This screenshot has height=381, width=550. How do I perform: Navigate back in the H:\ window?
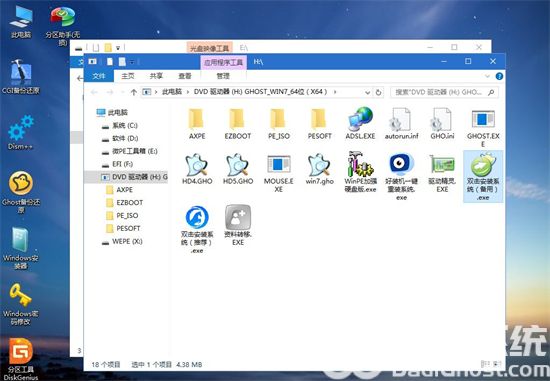tap(94, 92)
